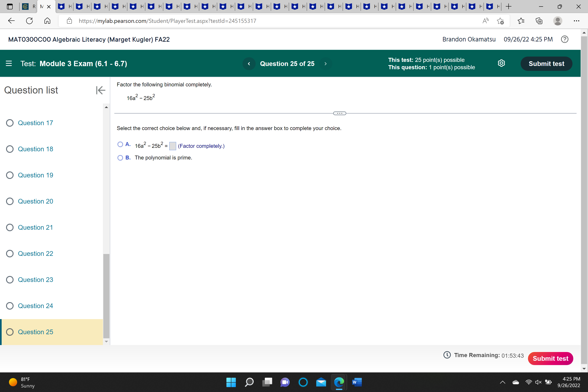Open browser Collections icon
The image size is (588, 392).
pyautogui.click(x=539, y=21)
